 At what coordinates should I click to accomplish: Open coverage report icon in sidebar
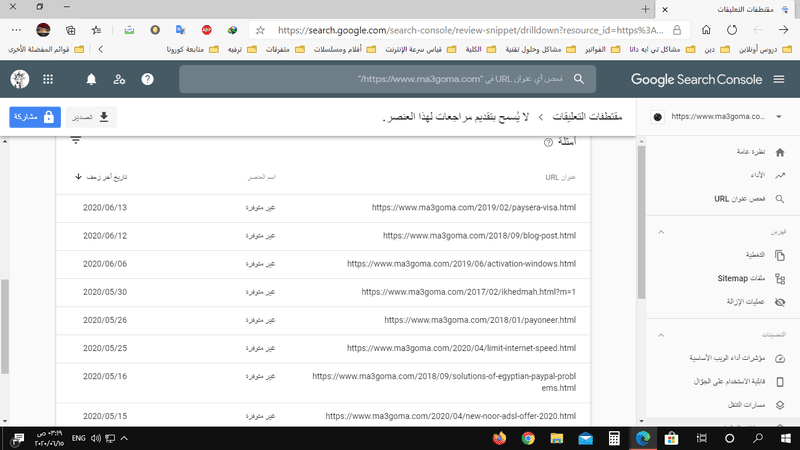(x=780, y=255)
